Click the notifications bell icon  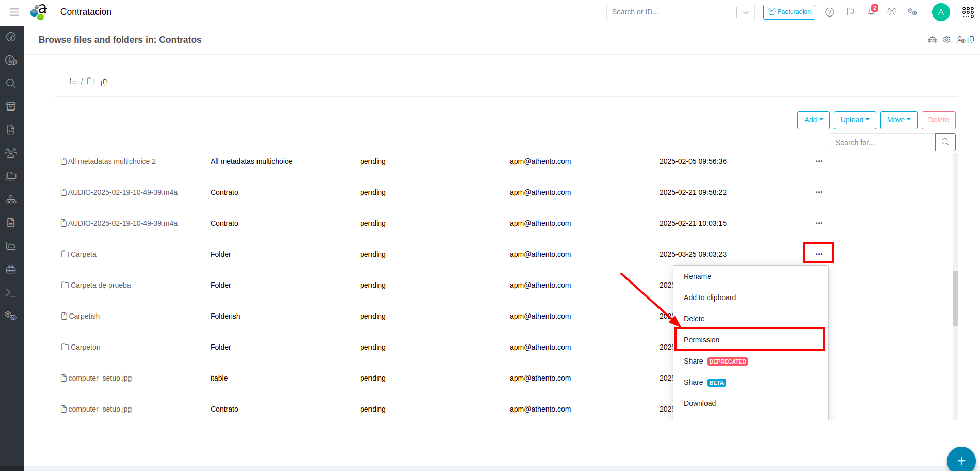click(871, 12)
